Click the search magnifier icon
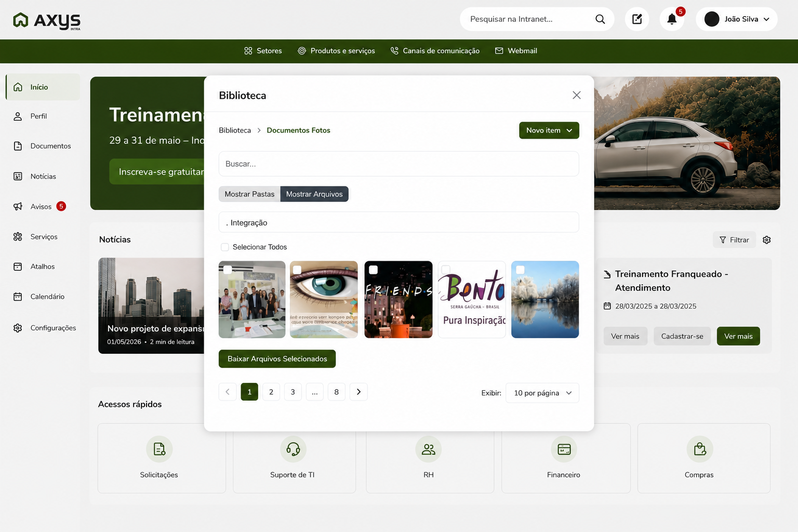This screenshot has height=532, width=798. tap(600, 19)
